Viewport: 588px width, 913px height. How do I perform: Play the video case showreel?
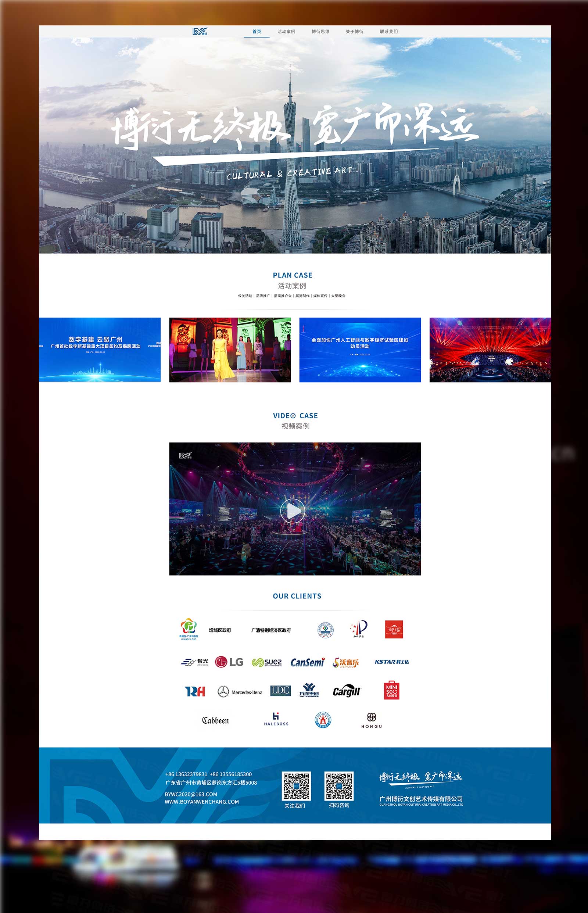click(293, 511)
